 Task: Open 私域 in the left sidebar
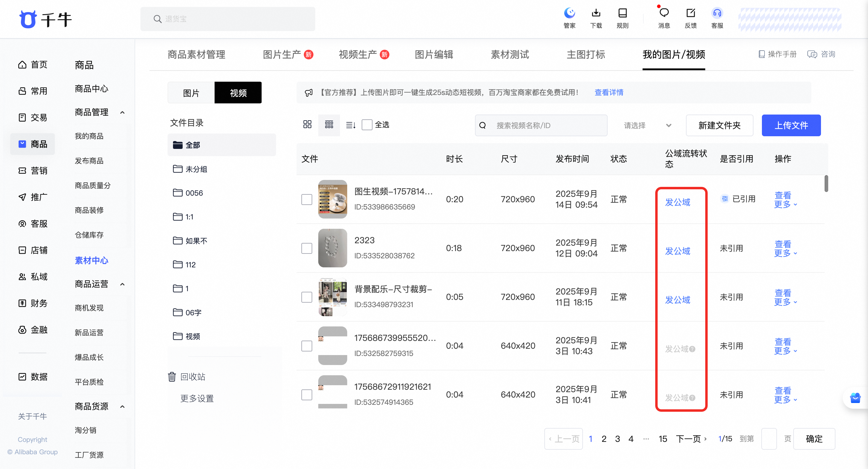33,277
